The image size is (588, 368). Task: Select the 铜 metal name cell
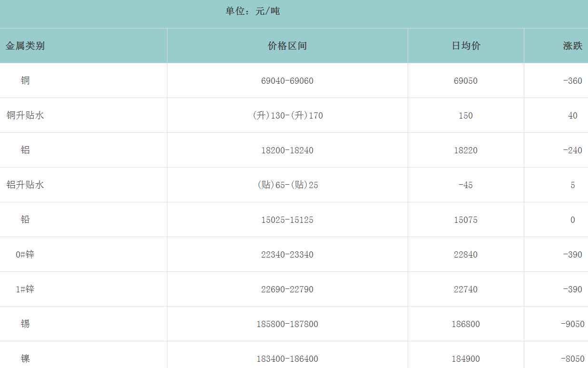25,80
